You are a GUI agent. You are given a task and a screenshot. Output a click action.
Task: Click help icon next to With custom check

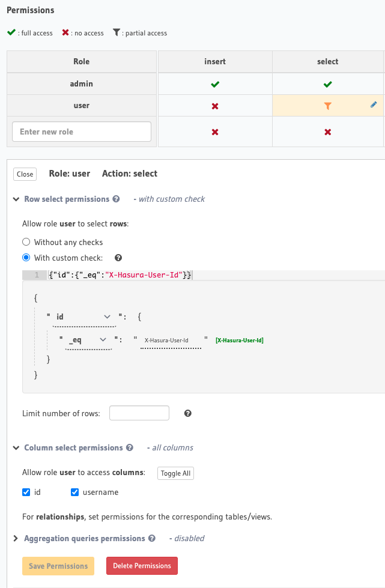[x=118, y=258]
